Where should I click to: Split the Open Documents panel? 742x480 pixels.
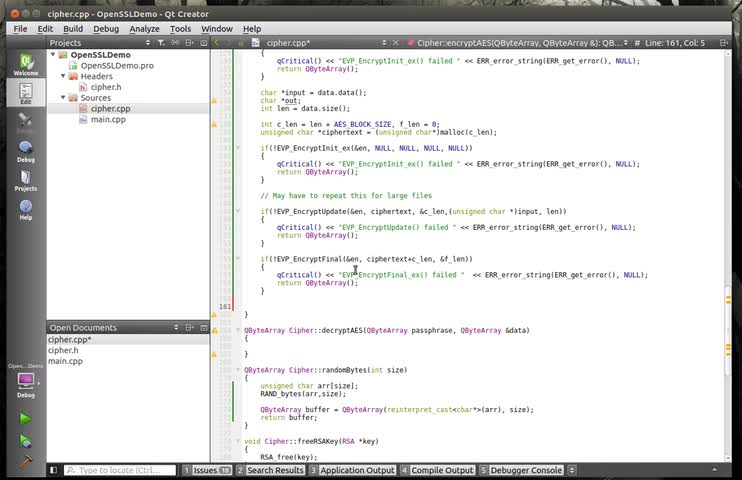pos(190,328)
